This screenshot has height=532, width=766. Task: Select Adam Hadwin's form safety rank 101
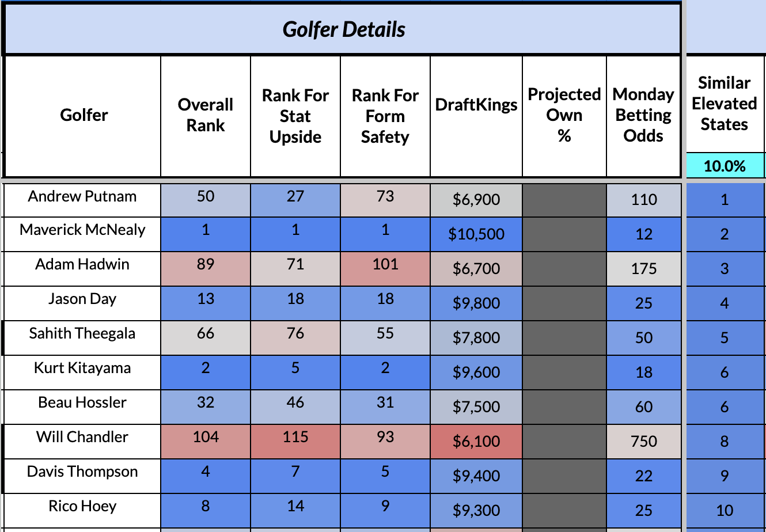[385, 265]
